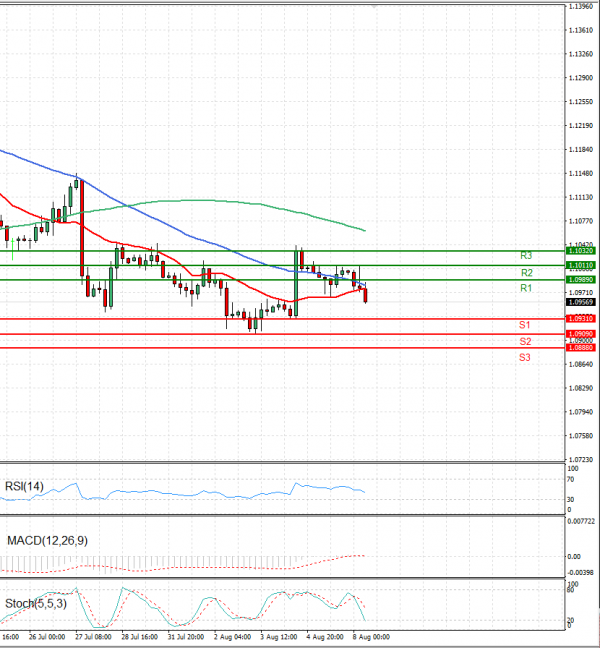Select the 1.08880 red price tag

pyautogui.click(x=581, y=348)
